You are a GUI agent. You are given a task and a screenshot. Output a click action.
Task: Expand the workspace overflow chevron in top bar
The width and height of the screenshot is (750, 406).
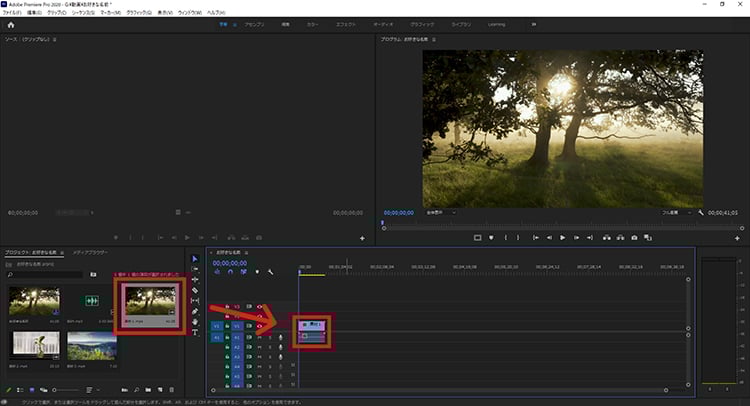(x=534, y=24)
